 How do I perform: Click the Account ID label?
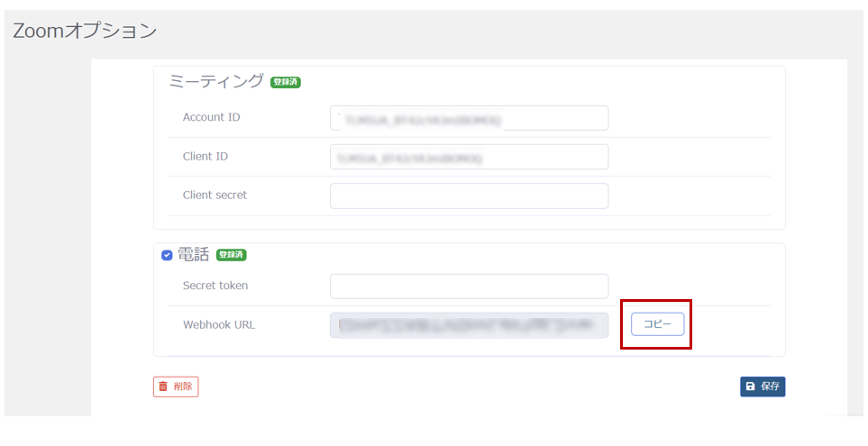[211, 117]
